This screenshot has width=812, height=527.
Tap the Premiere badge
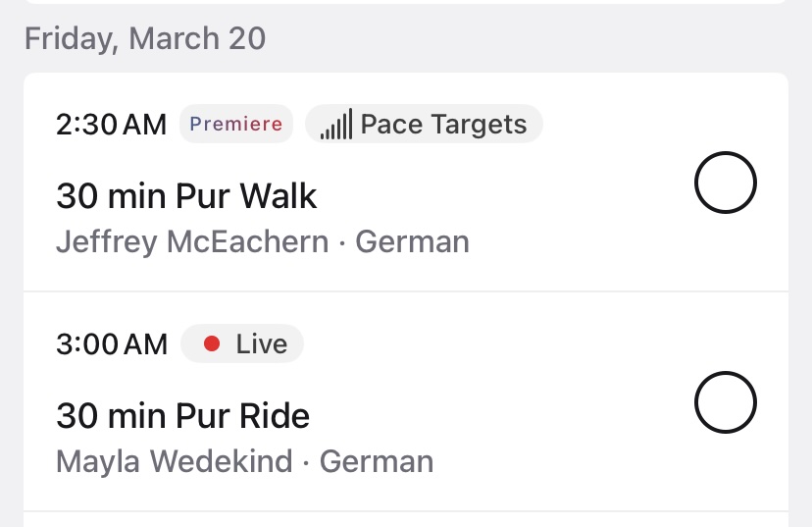click(x=235, y=125)
